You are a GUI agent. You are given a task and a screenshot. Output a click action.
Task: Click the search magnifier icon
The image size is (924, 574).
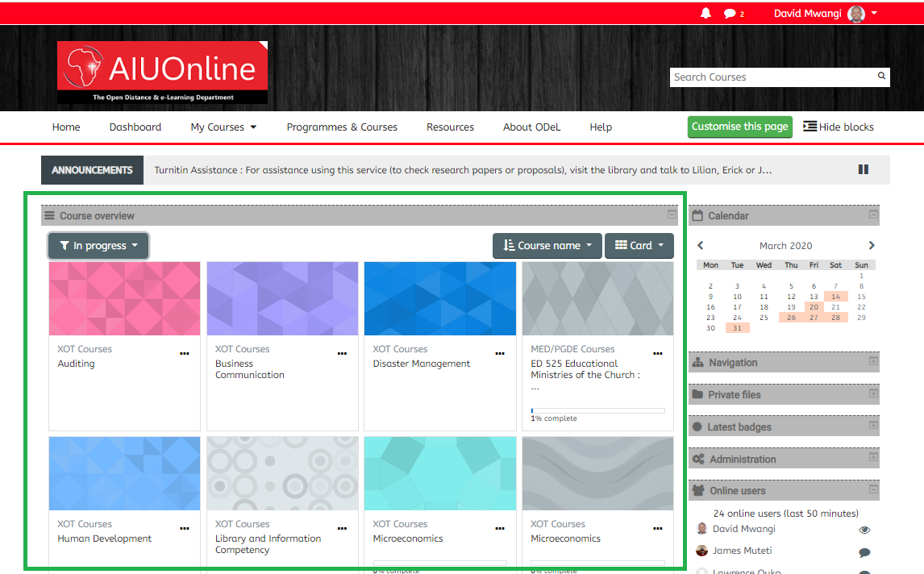pos(881,77)
